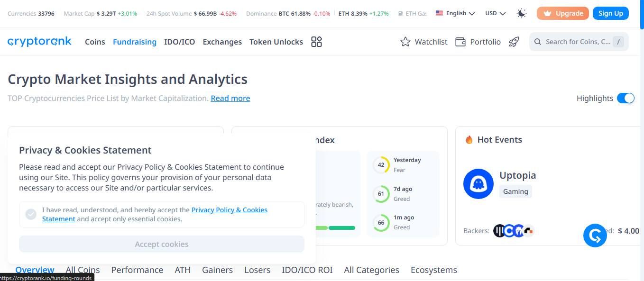Click the ETH 8.39% dominance stat
This screenshot has height=281, width=644.
click(x=364, y=14)
